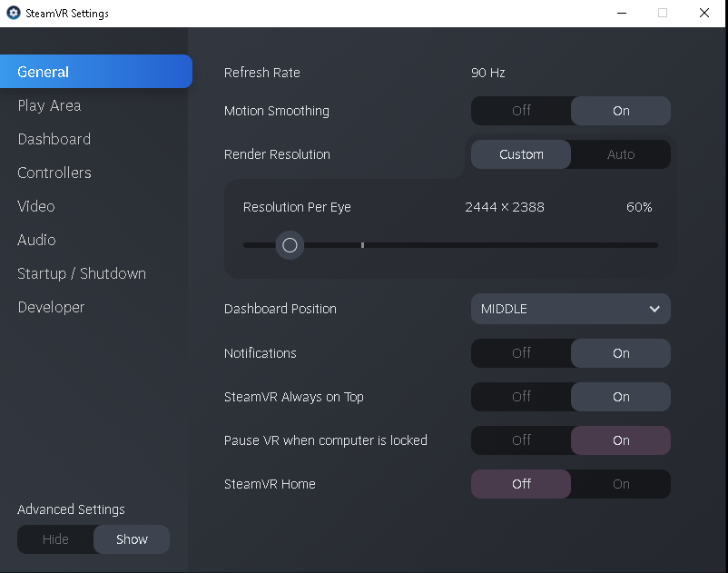Set Render Resolution to Auto

point(621,154)
